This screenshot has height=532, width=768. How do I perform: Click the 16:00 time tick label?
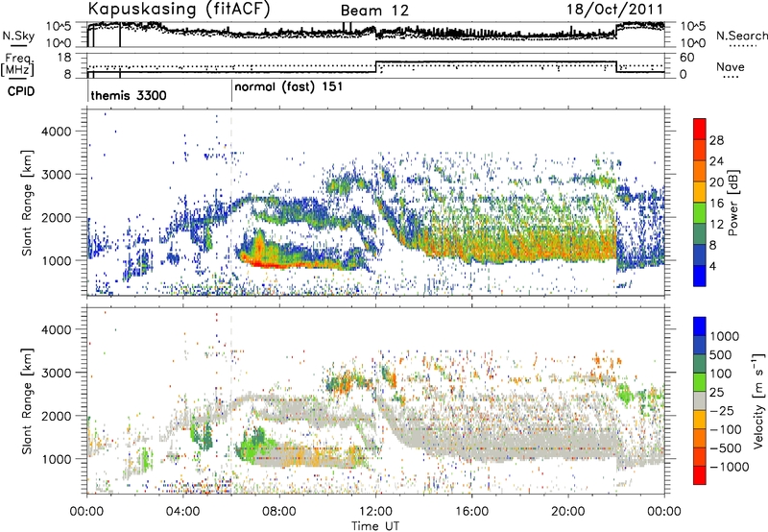471,512
